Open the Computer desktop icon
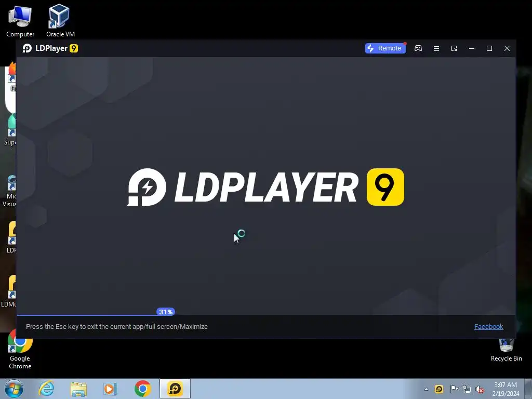 (x=20, y=21)
